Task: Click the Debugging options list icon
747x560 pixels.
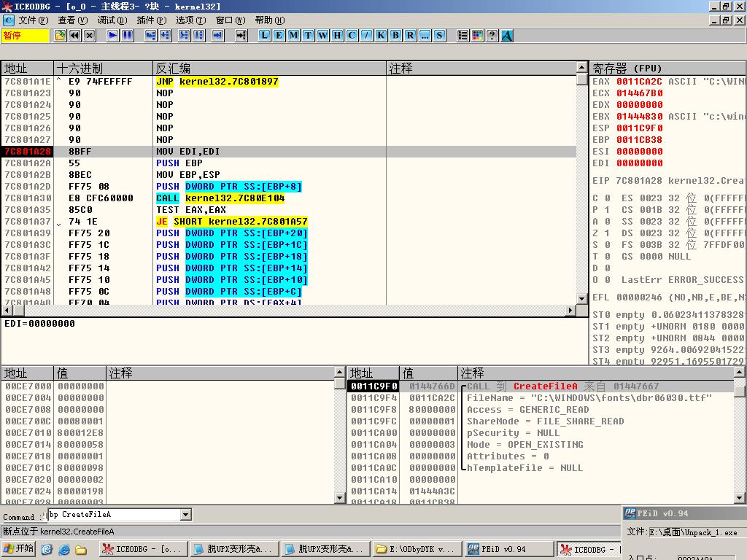Action: [x=462, y=35]
